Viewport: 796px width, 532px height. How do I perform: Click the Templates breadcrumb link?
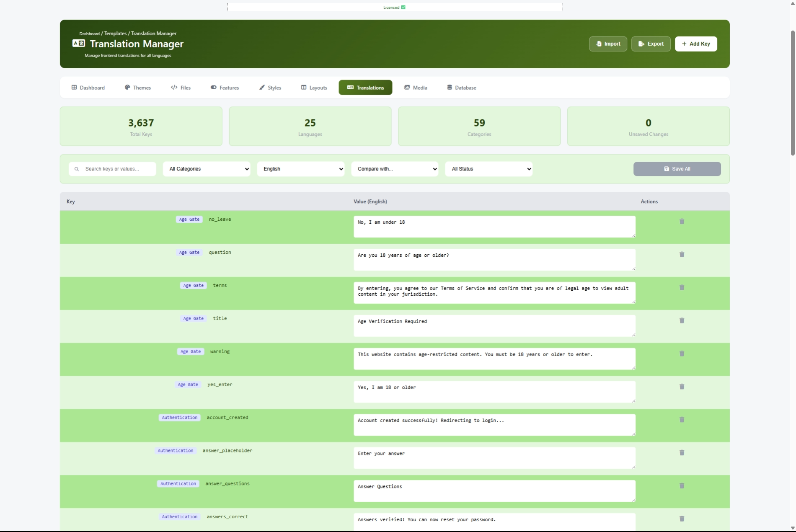[115, 34]
